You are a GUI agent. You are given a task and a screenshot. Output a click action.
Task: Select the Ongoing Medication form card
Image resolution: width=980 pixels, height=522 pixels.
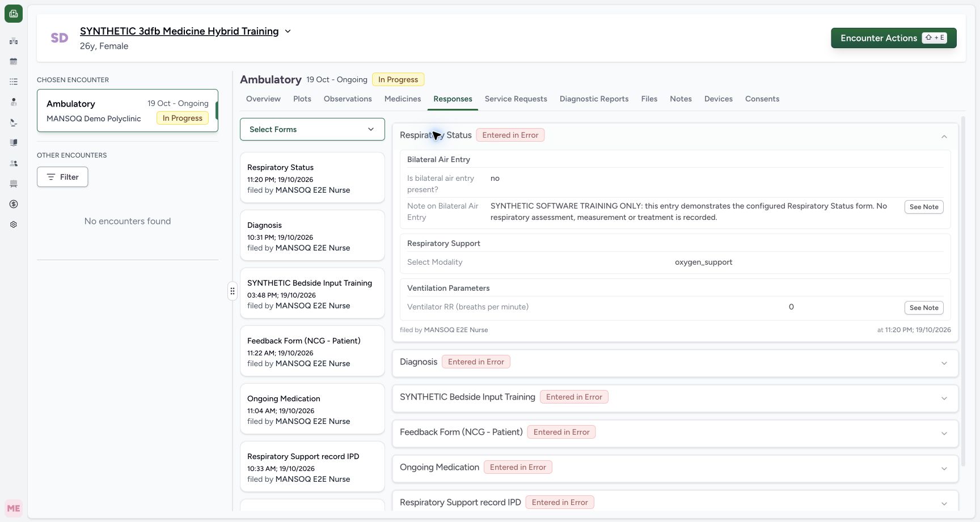[312, 409]
